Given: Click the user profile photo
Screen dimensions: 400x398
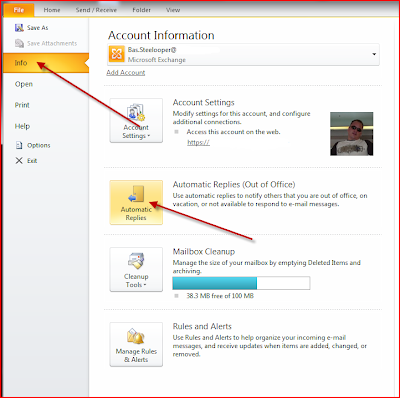Looking at the screenshot, I should pos(352,134).
